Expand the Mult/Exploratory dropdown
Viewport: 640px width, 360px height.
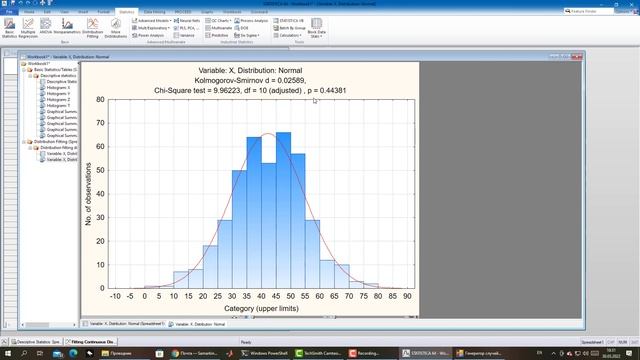tap(151, 28)
